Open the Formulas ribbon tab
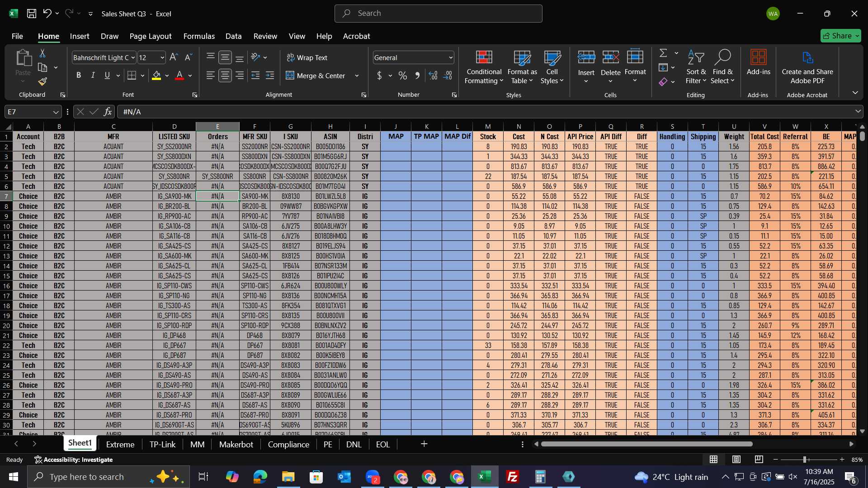Screen dimensions: 868x488 click(x=199, y=36)
